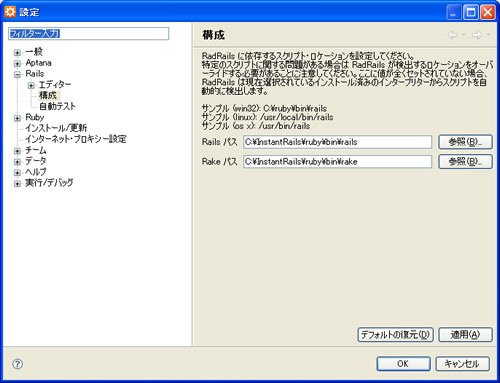Click the Rake パス text field
The height and width of the screenshot is (383, 500).
click(337, 162)
